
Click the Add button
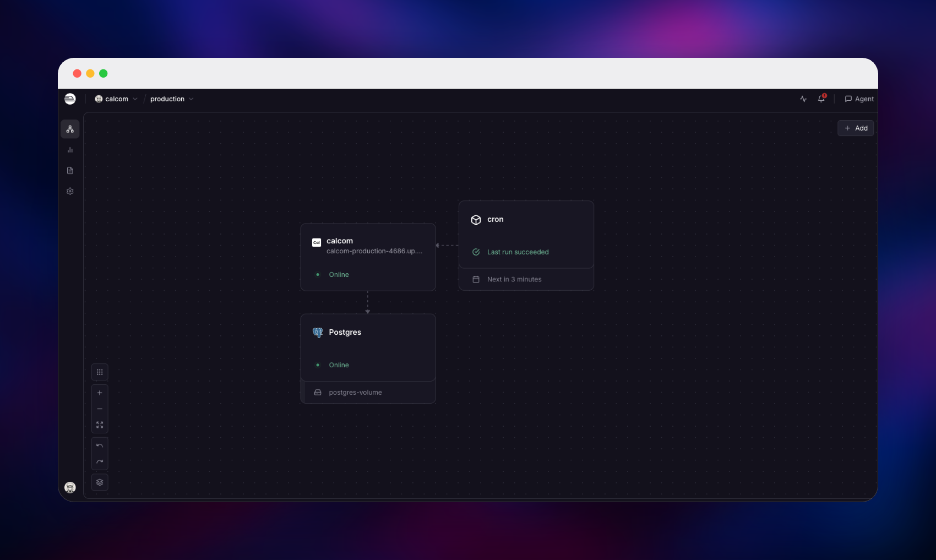[856, 128]
